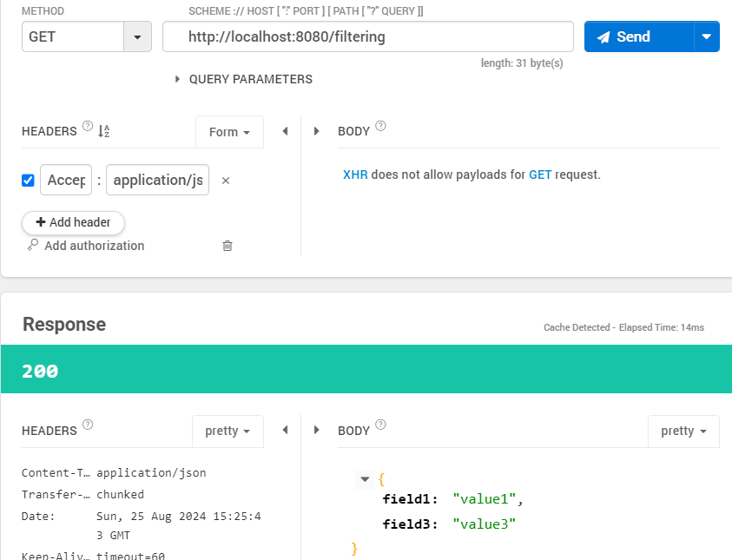Open response body pretty dropdown

683,431
